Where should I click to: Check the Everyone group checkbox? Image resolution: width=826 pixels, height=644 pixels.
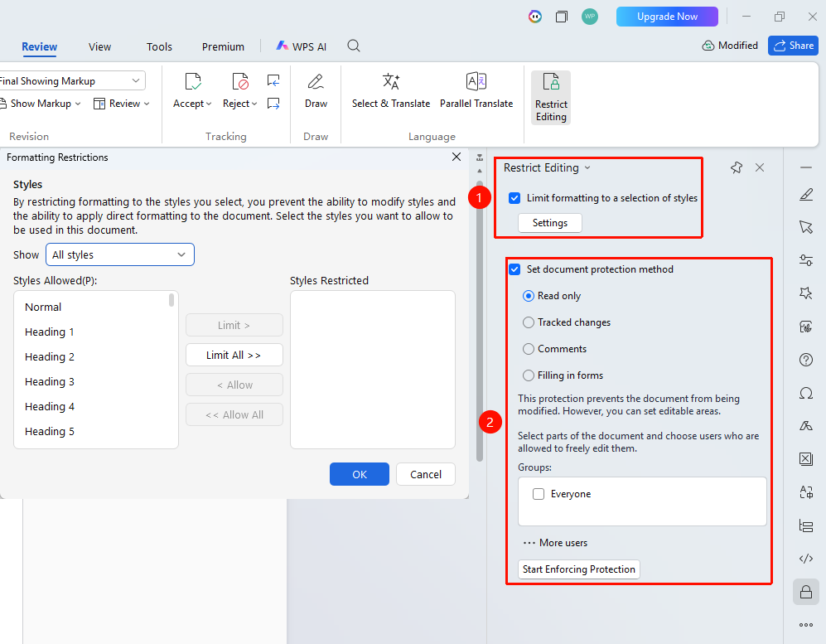click(539, 494)
